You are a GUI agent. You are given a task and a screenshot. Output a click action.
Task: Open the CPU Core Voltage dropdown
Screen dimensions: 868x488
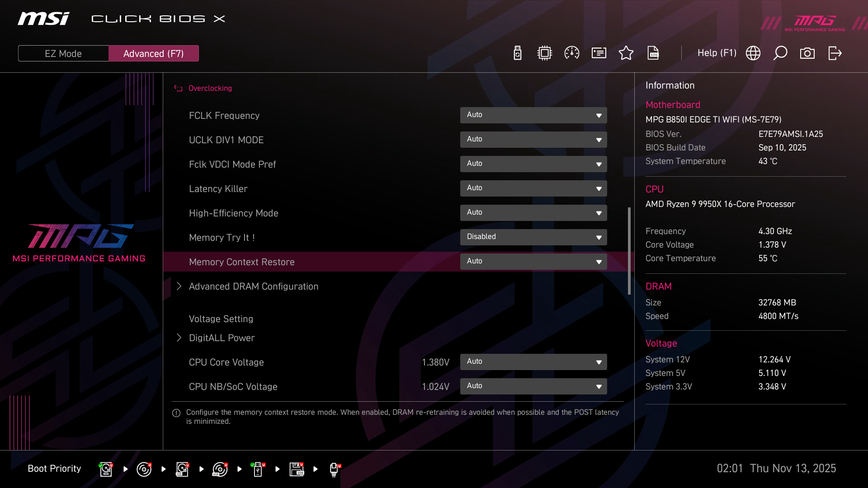click(x=533, y=362)
